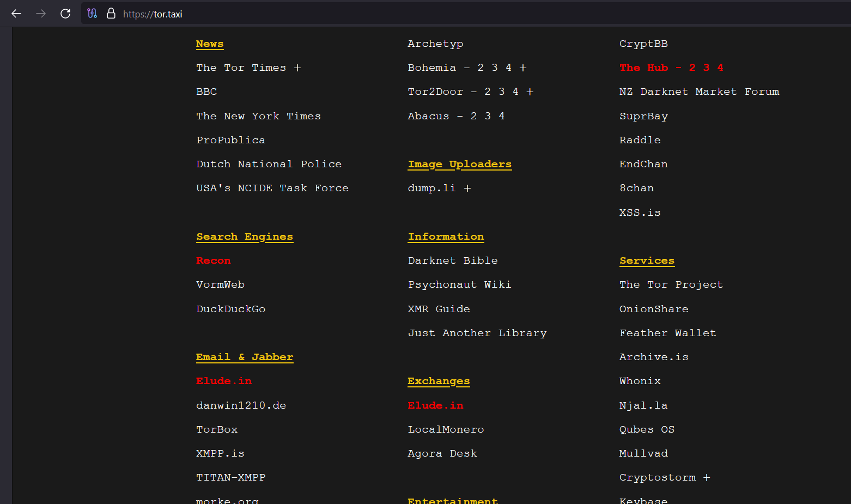This screenshot has width=851, height=504.
Task: Open the XMPP.is link
Action: point(220,453)
